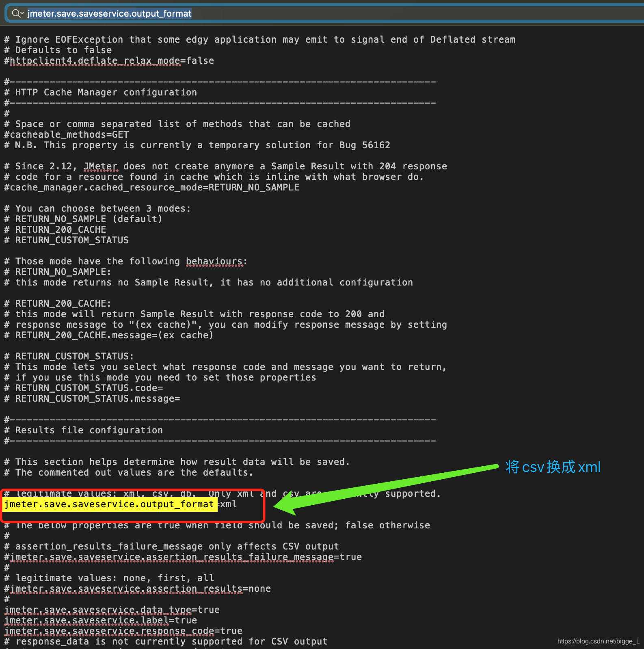Click '#jmeter.save.saveservice.assertion_results=none' line

pos(137,589)
